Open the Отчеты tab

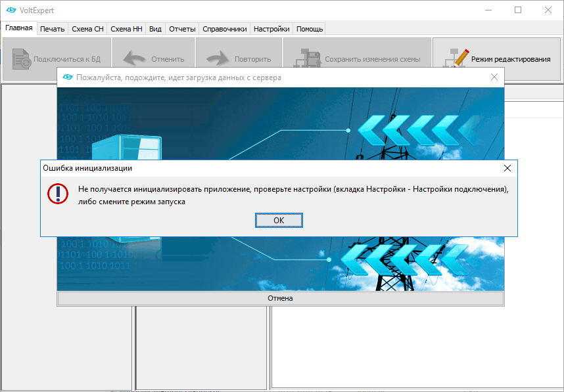point(182,29)
